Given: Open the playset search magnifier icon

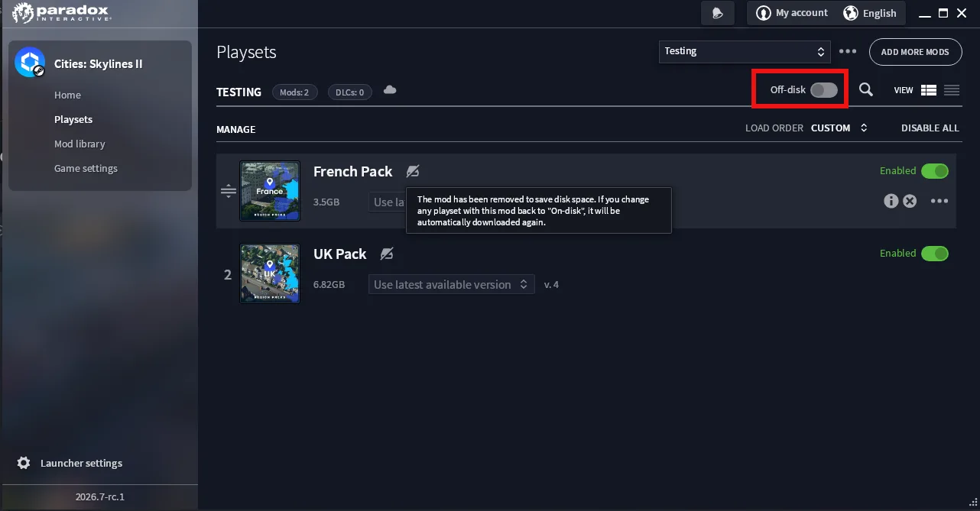Looking at the screenshot, I should click(865, 90).
